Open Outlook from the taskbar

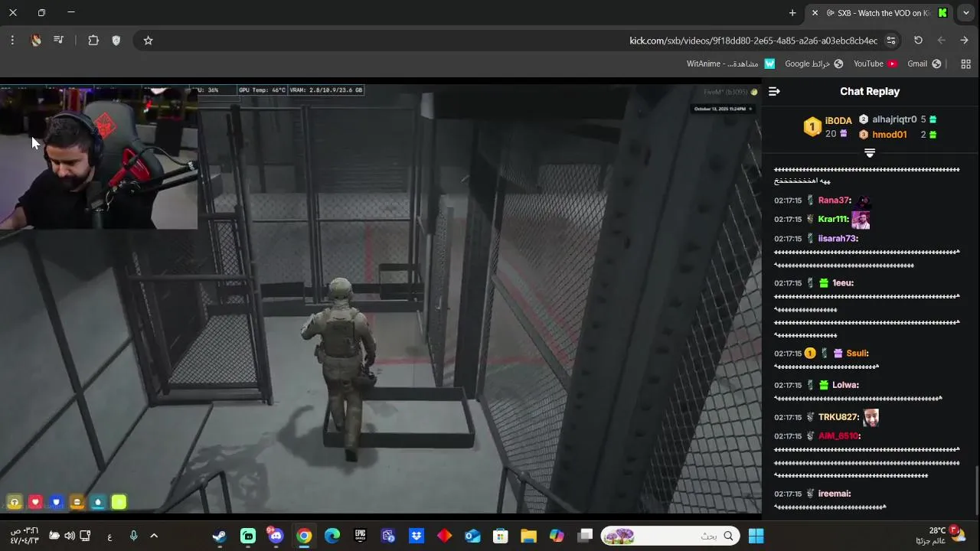472,536
